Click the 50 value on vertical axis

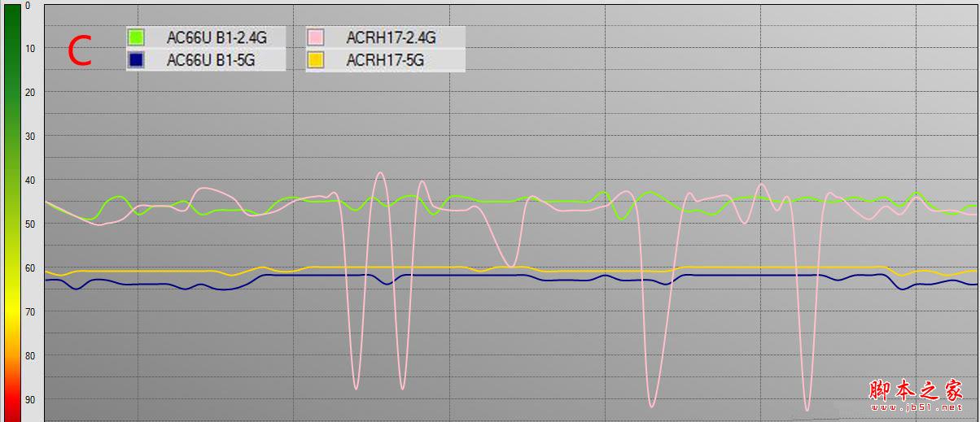(30, 224)
